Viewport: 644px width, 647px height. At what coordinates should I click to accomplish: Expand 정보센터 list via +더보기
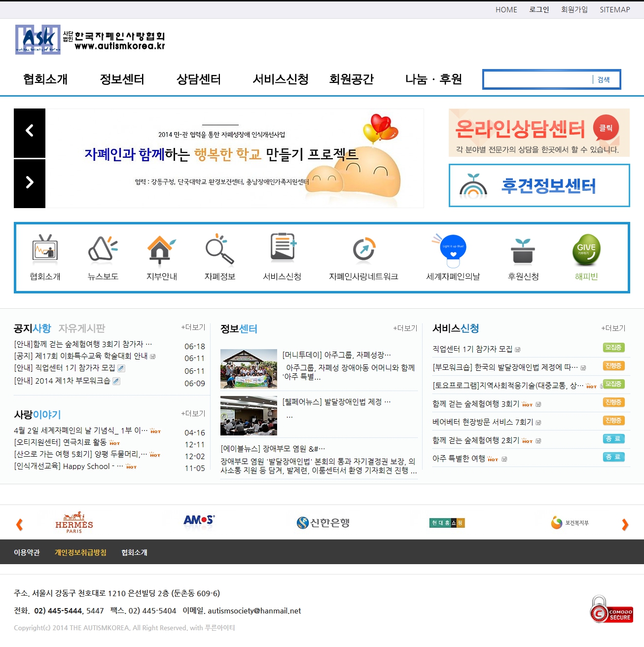tap(405, 328)
